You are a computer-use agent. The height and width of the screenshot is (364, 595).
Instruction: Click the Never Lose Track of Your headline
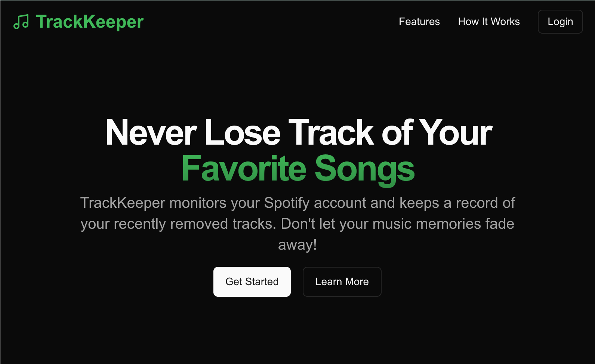click(x=299, y=133)
